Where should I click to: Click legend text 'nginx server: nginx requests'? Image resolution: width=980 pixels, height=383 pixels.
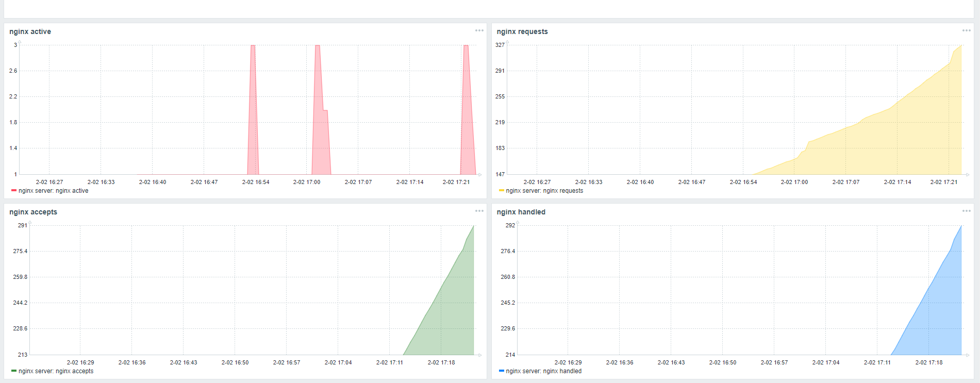(545, 191)
